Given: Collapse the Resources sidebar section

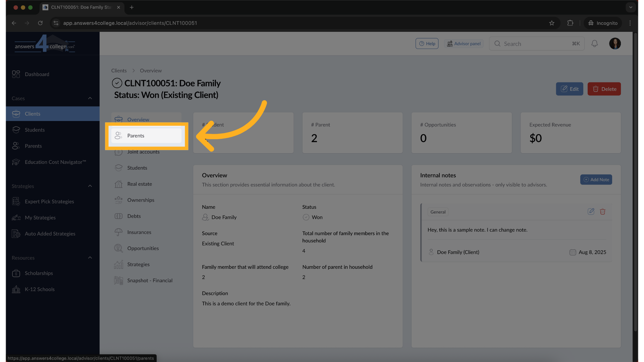Looking at the screenshot, I should coord(90,258).
